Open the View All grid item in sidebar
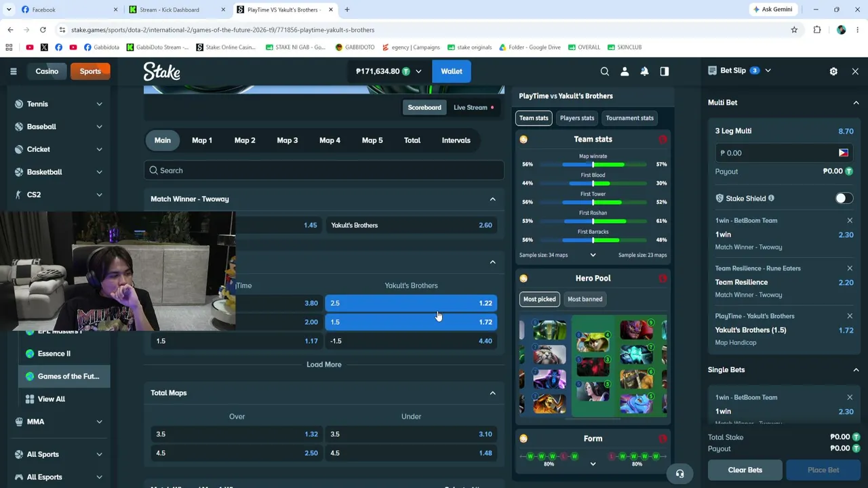The height and width of the screenshot is (488, 868). click(52, 399)
